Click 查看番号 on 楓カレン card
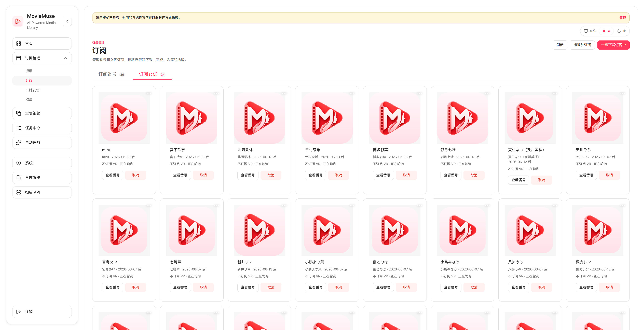 coord(586,287)
